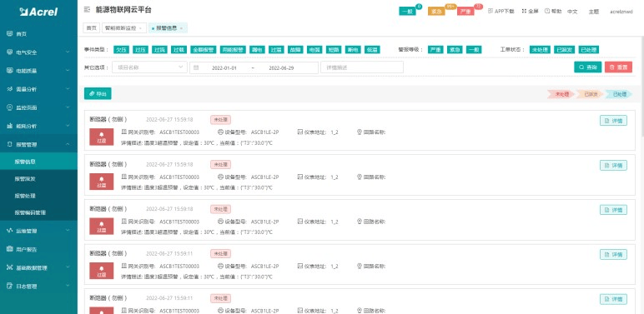Image resolution: width=644 pixels, height=314 pixels.
Task: Click the 监控页面 sidebar icon
Action: tap(9, 107)
